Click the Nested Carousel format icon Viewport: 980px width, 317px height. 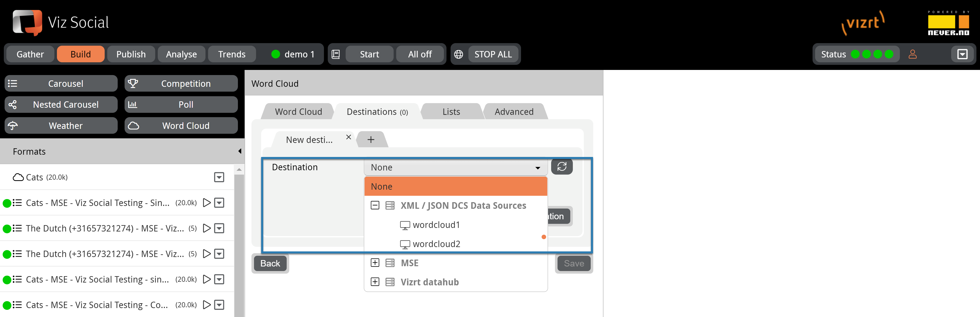pyautogui.click(x=14, y=104)
